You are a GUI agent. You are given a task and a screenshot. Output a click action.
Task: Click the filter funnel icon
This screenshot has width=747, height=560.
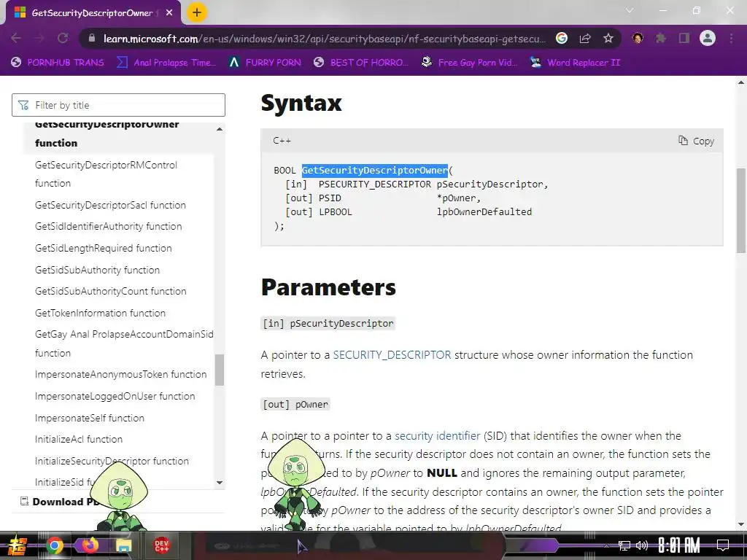[23, 105]
